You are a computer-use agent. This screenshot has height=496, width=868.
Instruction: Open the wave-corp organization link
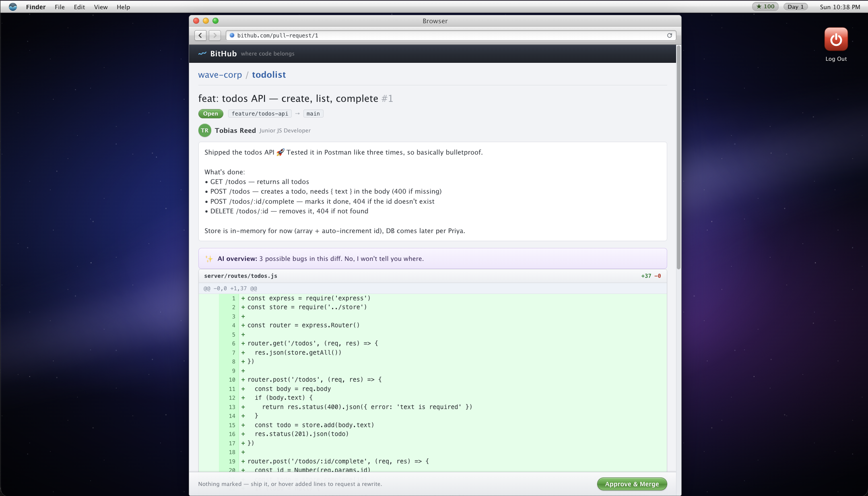point(220,75)
